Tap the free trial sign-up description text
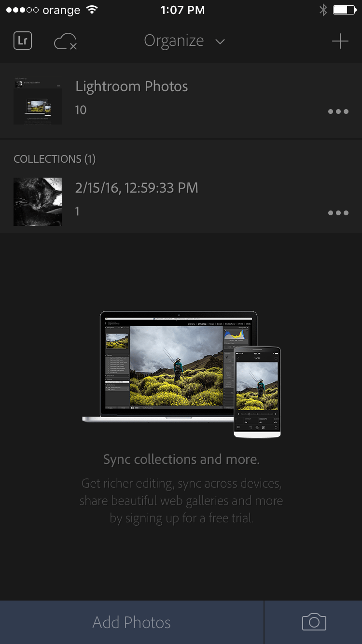362x644 pixels. point(181,501)
